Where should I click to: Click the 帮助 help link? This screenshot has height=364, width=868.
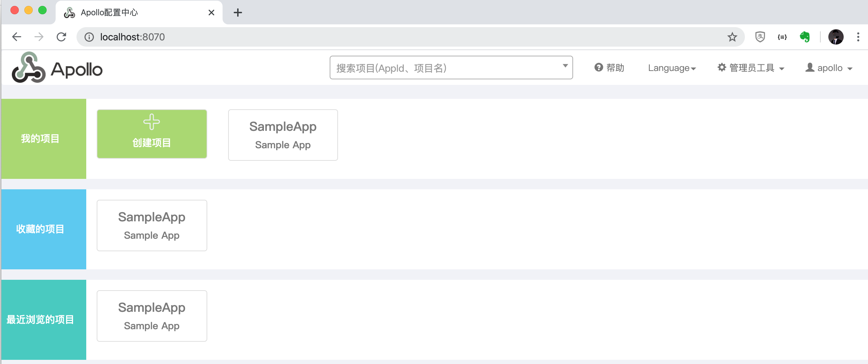609,68
